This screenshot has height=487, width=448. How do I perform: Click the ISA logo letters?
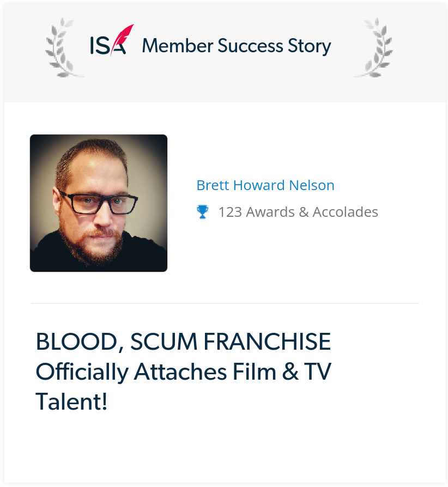tap(108, 45)
